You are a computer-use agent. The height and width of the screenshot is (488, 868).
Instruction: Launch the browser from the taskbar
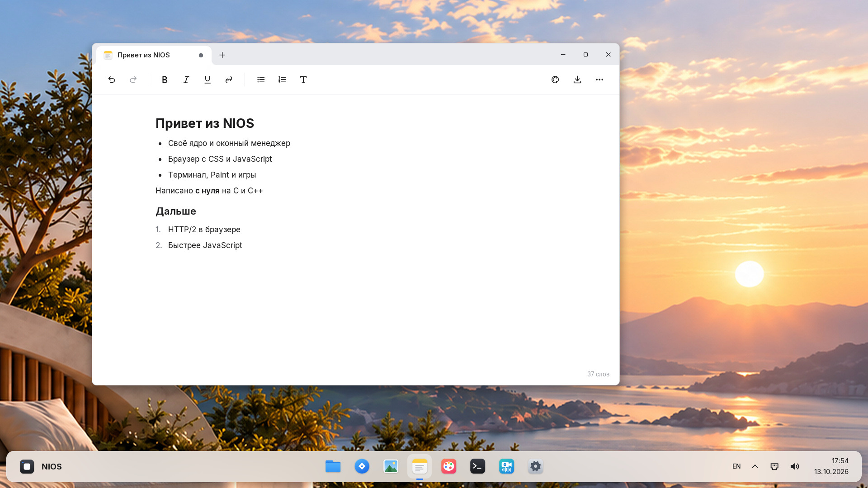(362, 466)
